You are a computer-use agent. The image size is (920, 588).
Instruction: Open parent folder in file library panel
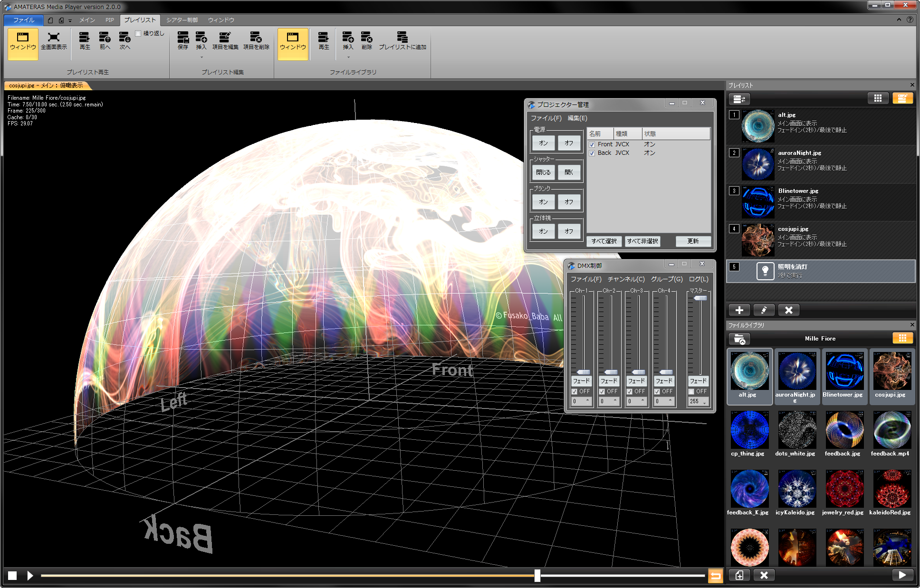(739, 339)
